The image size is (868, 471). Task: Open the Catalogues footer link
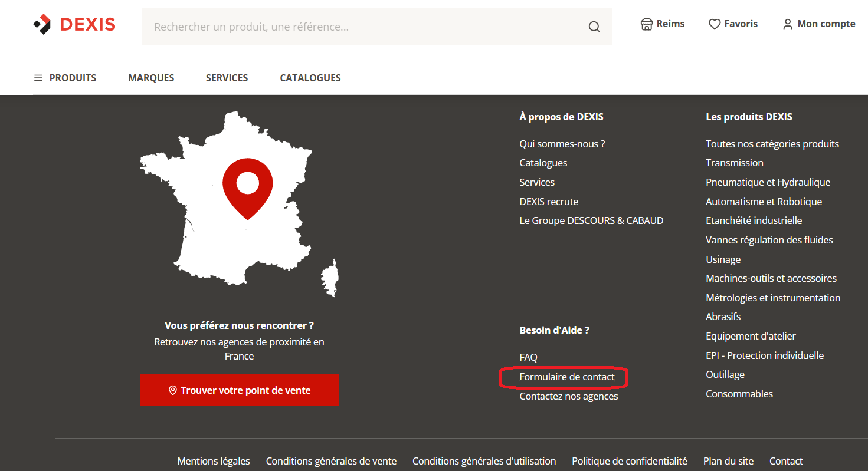pos(543,163)
